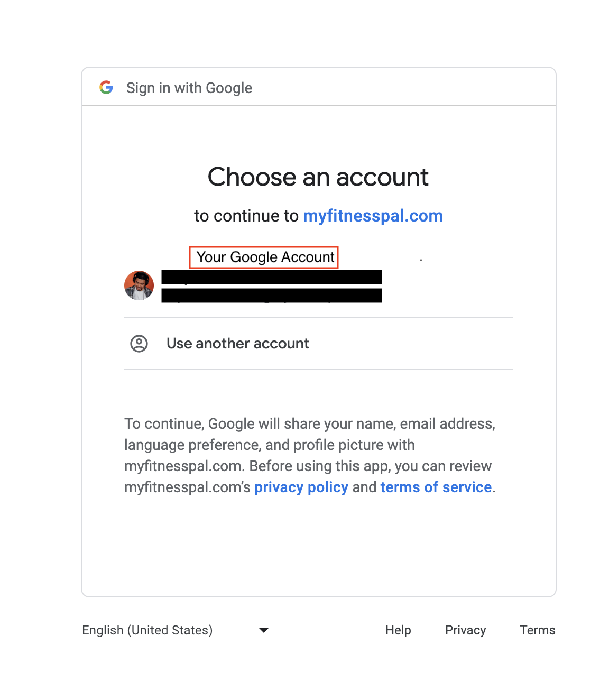Click the redacted email address line
The width and height of the screenshot is (609, 700).
271,296
